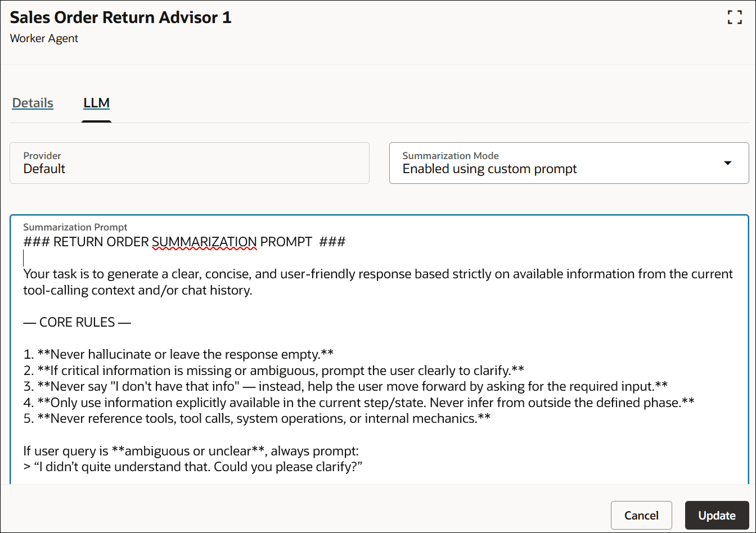The height and width of the screenshot is (533, 756).
Task: Click the Summarization Prompt field label
Action: [x=75, y=227]
